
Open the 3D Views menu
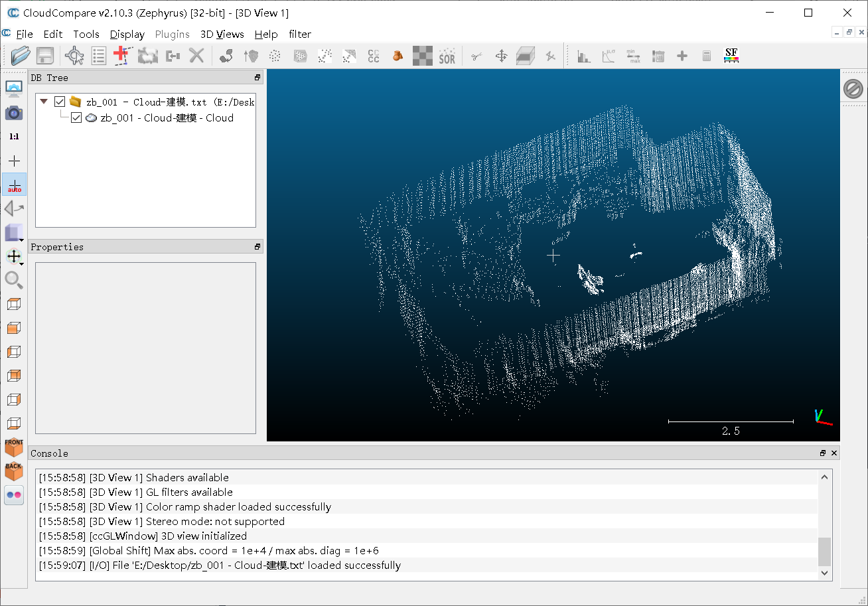tap(222, 34)
